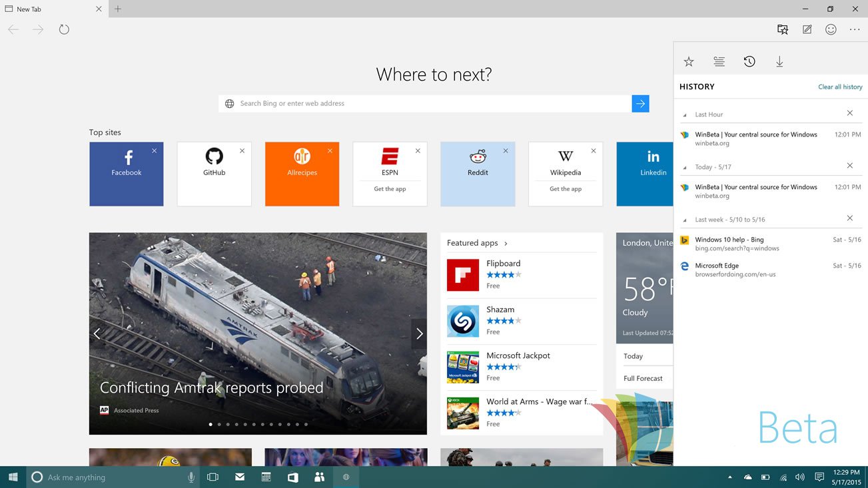The width and height of the screenshot is (868, 488).
Task: Remove Facebook from top sites
Action: click(155, 151)
